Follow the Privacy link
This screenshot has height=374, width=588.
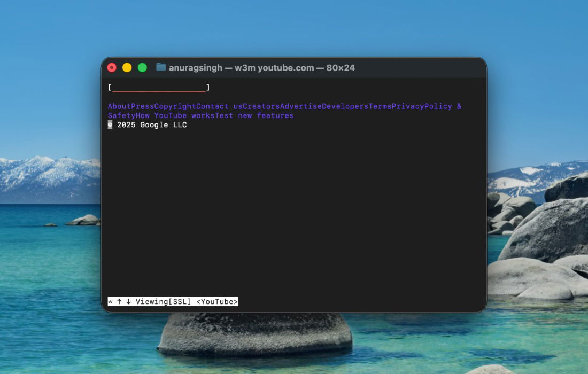click(x=408, y=106)
